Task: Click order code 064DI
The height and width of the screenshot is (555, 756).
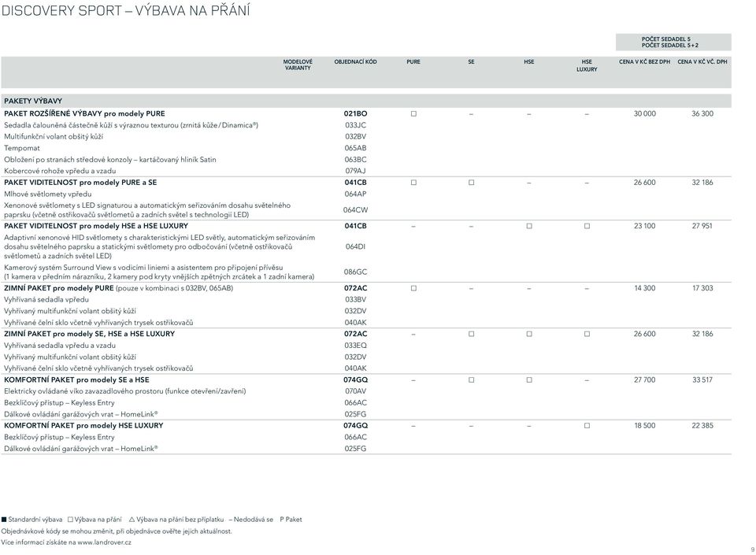Action: [355, 246]
